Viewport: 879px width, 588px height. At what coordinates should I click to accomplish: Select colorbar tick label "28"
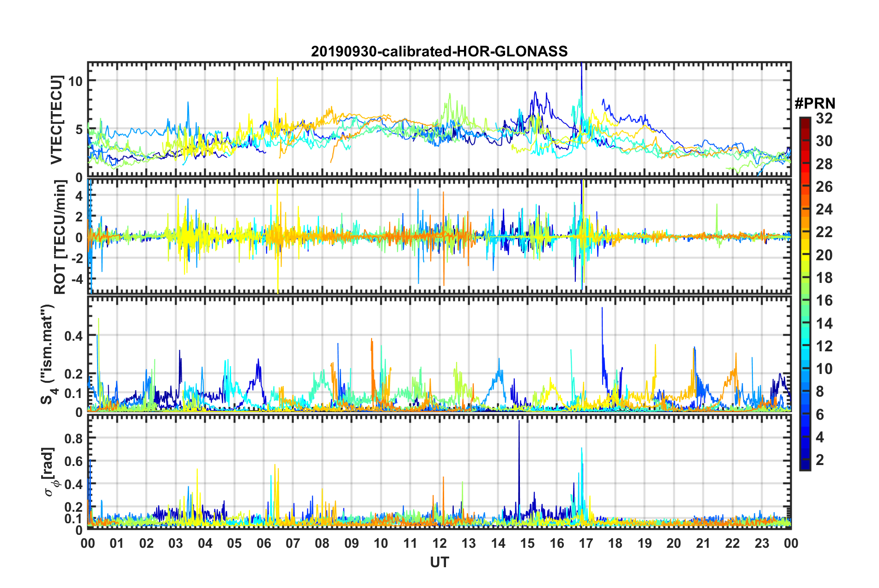[824, 164]
